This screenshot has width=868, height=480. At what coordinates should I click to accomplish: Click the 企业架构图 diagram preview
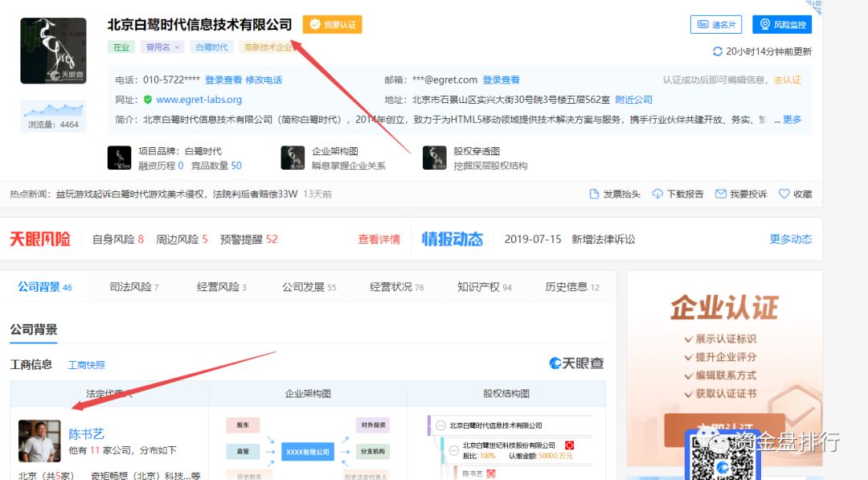coord(308,449)
